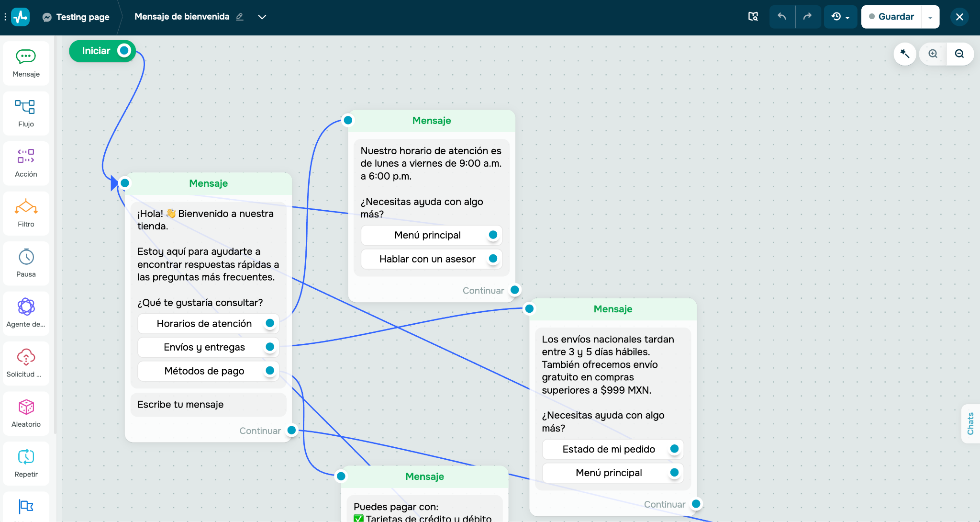Click the Iniciar start node
980x522 pixels.
pyautogui.click(x=102, y=51)
